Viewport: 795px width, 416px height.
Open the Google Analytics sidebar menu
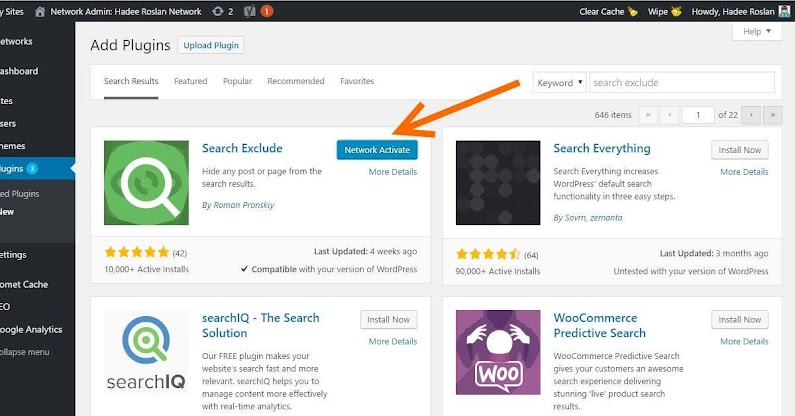tap(31, 330)
